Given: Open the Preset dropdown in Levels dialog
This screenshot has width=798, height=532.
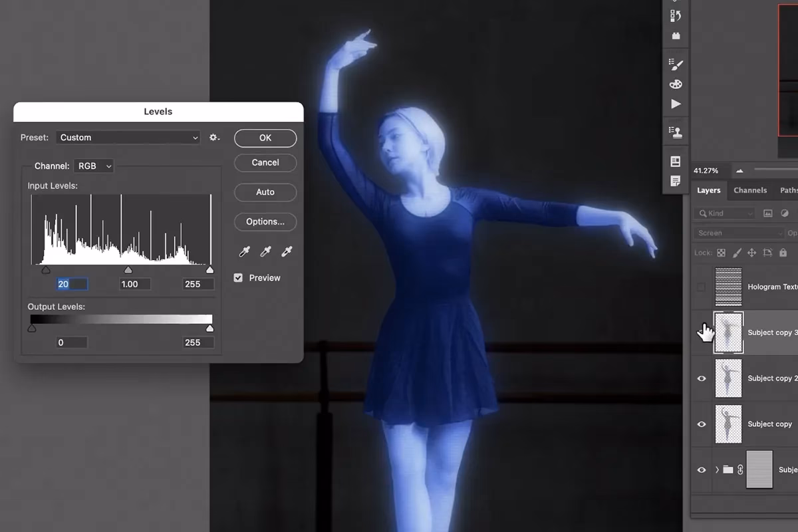Looking at the screenshot, I should (128, 138).
